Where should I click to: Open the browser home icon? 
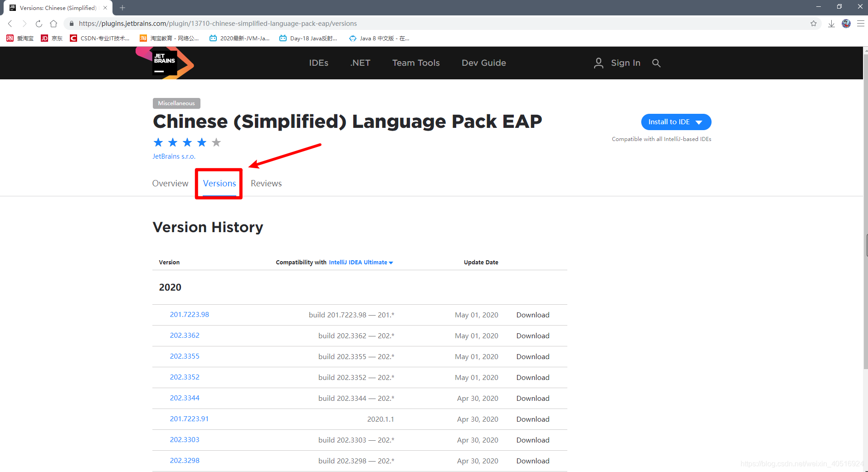pyautogui.click(x=54, y=24)
